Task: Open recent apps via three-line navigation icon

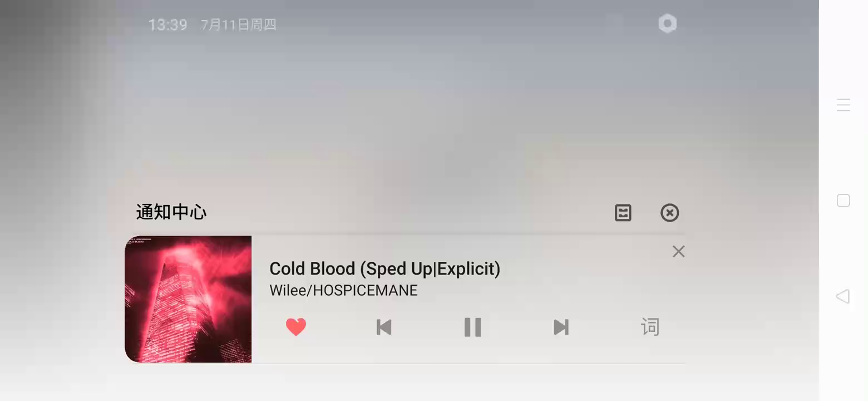Action: point(844,105)
